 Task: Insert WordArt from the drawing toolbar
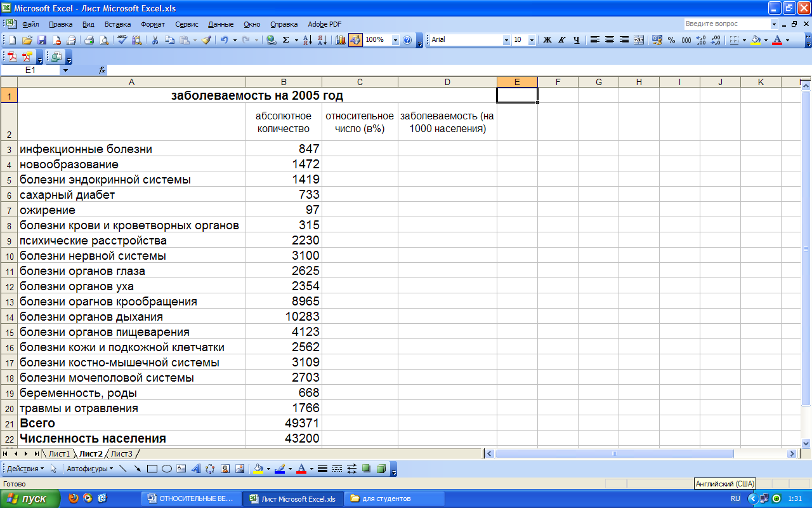pyautogui.click(x=195, y=469)
